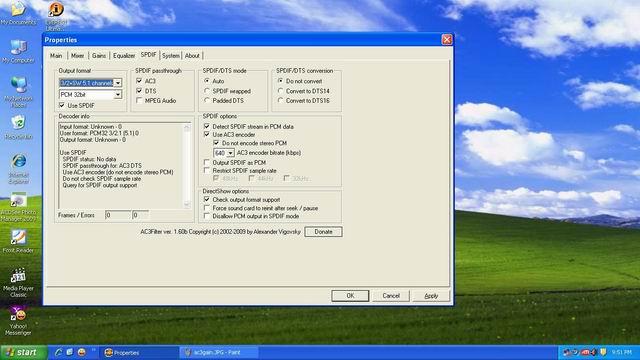The image size is (640, 360).
Task: Select Padded DTS mode
Action: click(207, 100)
